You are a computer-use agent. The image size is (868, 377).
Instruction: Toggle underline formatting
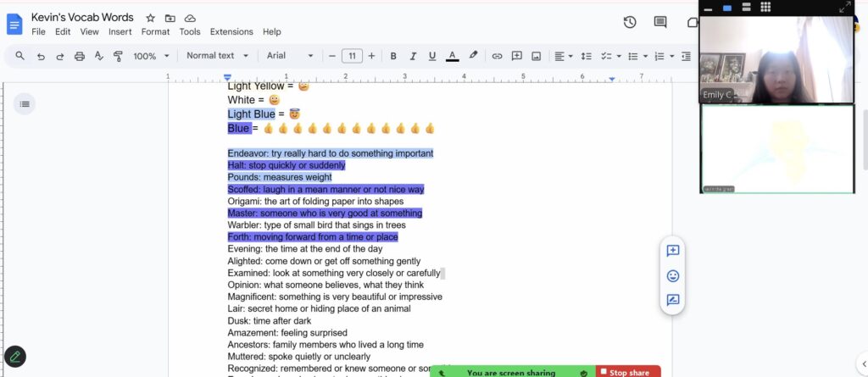(432, 56)
